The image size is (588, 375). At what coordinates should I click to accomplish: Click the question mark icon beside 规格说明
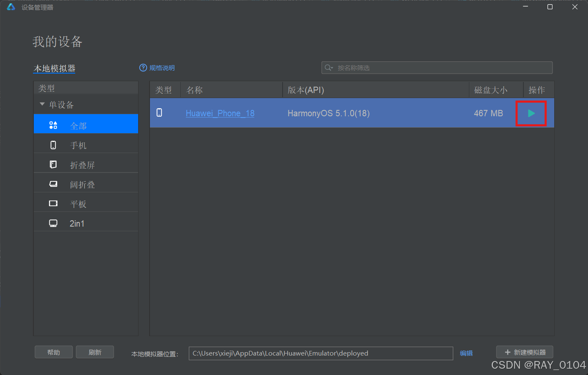pyautogui.click(x=143, y=68)
